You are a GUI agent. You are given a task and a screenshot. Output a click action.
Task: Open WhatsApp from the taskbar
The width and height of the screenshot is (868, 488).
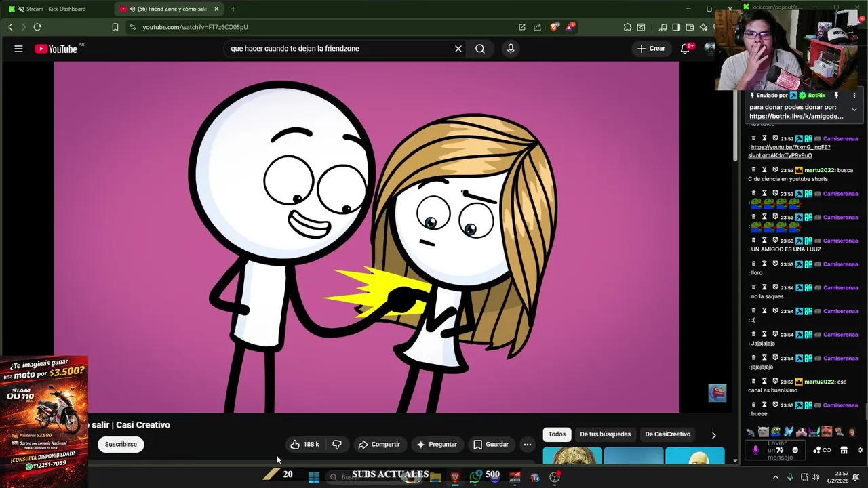point(475,477)
